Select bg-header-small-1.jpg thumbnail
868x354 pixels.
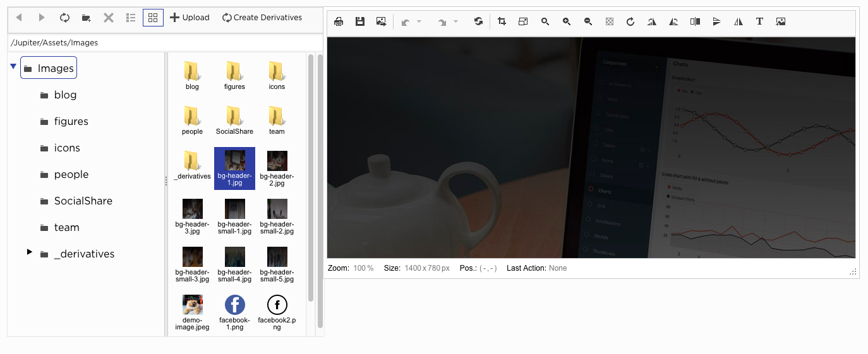click(234, 217)
